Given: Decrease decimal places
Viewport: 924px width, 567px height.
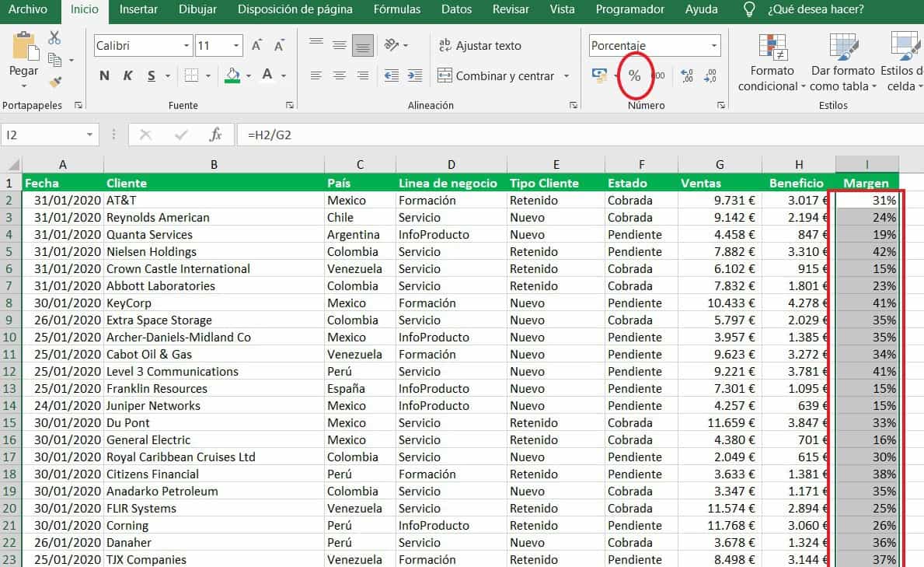Looking at the screenshot, I should tap(710, 75).
